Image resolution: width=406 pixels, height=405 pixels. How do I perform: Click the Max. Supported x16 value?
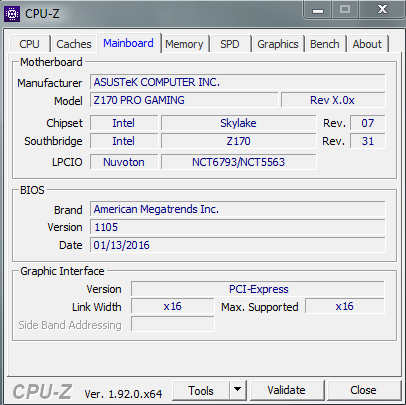345,306
